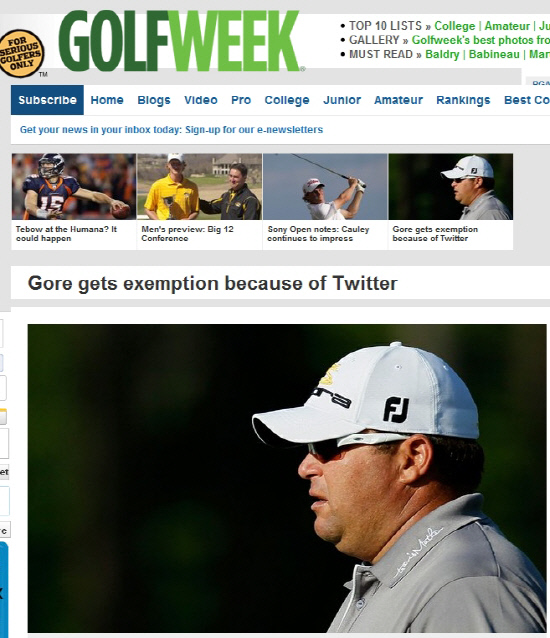This screenshot has width=550, height=638.
Task: Click the Gore exemption story thumbnail
Action: pyautogui.click(x=451, y=187)
